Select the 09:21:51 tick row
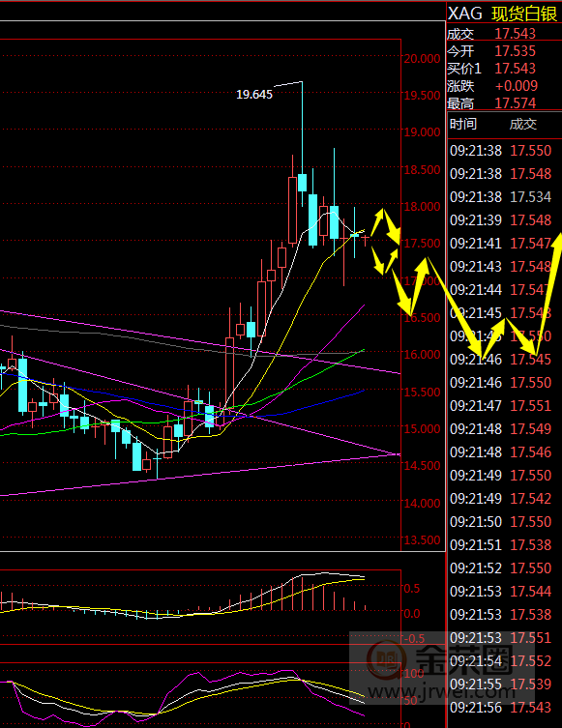Image resolution: width=562 pixels, height=728 pixels. 501,545
